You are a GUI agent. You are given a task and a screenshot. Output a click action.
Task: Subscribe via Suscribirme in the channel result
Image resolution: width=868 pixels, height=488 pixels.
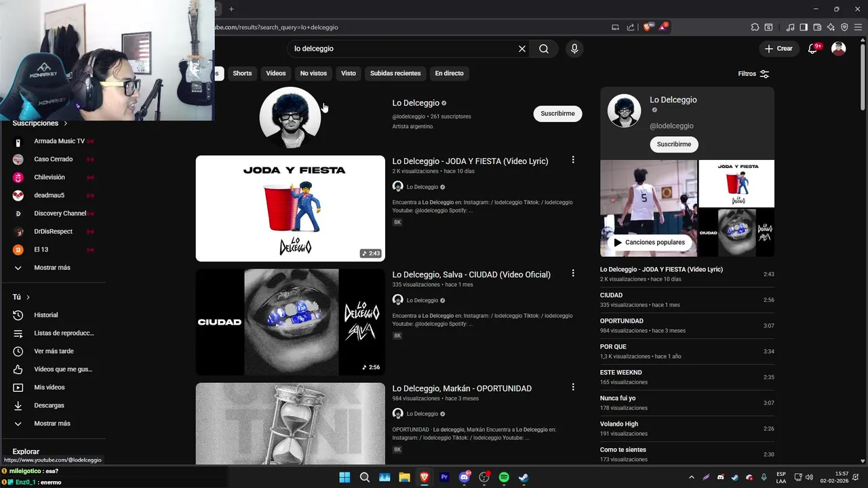(557, 114)
